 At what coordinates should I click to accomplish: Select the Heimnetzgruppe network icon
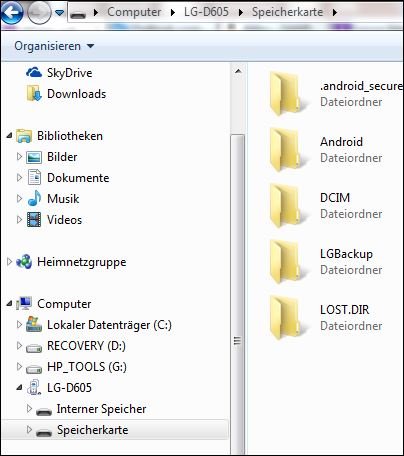pyautogui.click(x=24, y=262)
